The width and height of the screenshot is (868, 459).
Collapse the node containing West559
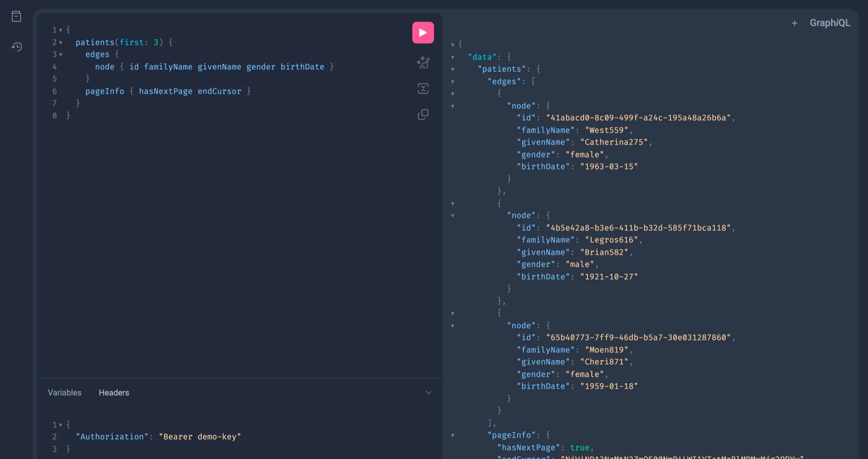click(x=453, y=106)
